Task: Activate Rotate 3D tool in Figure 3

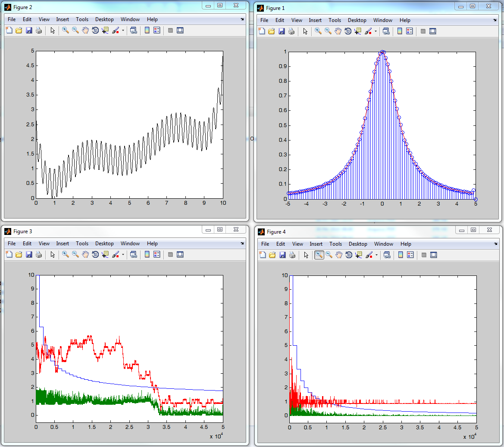Action: click(x=95, y=254)
